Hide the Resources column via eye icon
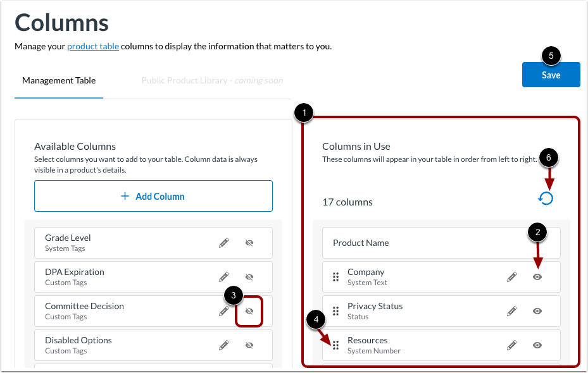The height and width of the screenshot is (373, 588). [537, 345]
